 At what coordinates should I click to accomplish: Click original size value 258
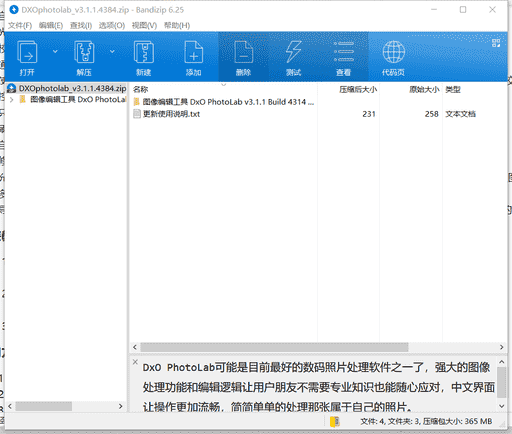point(432,114)
